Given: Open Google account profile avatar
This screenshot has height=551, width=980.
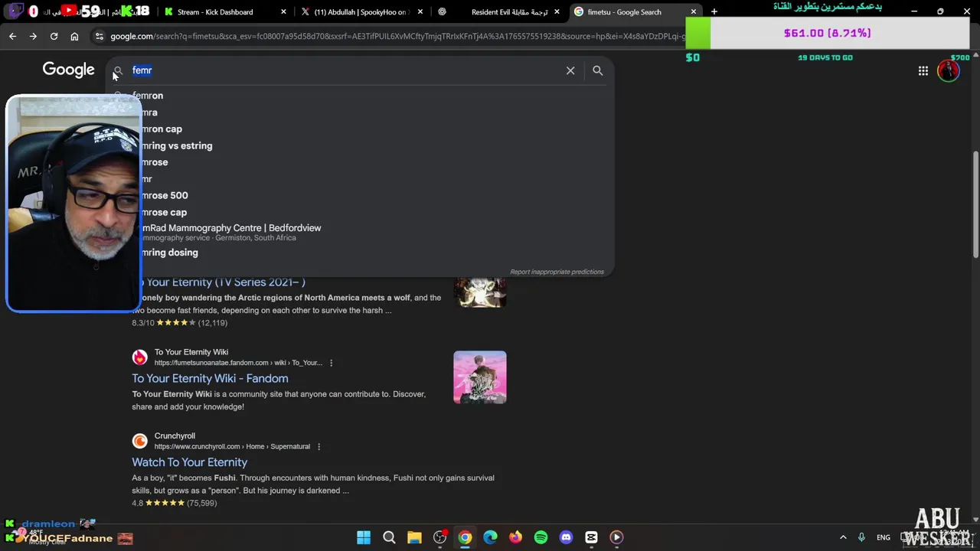Looking at the screenshot, I should (949, 70).
